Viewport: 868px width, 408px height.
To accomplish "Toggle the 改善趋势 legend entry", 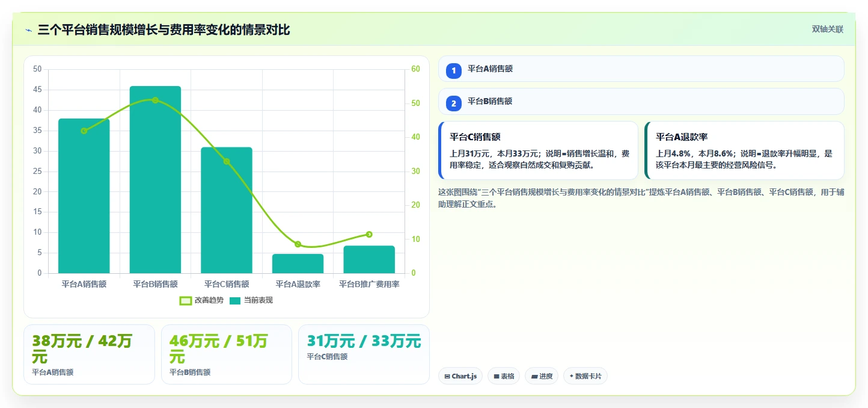I will click(x=201, y=300).
